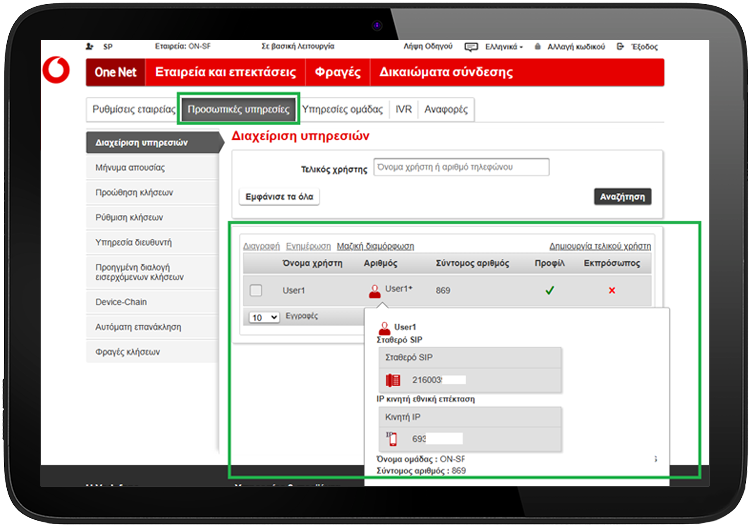The width and height of the screenshot is (750, 527).
Task: Tick the User1 row checkbox
Action: click(256, 290)
